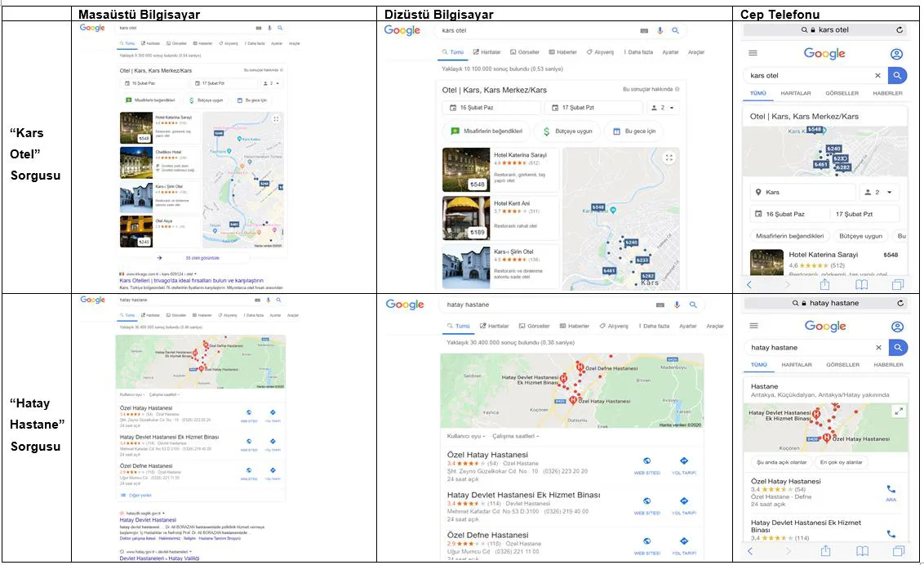Tap share icon in phone kars otel bottom bar
The width and height of the screenshot is (924, 565).
pyautogui.click(x=824, y=285)
